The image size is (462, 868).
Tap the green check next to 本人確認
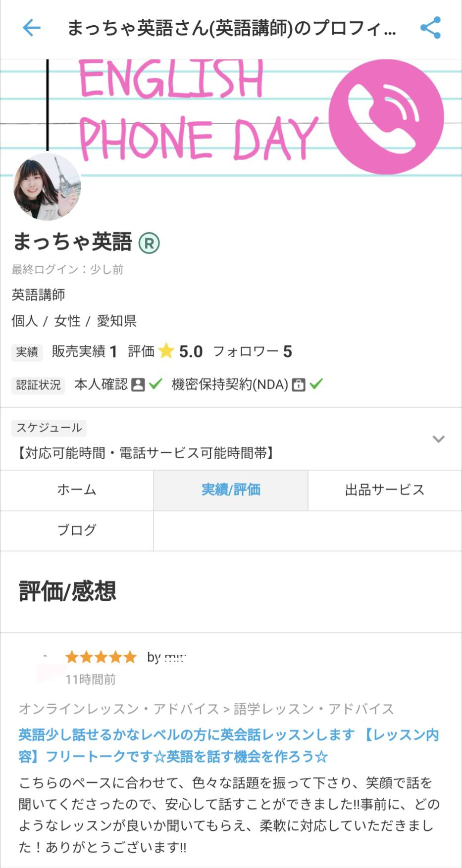click(155, 384)
